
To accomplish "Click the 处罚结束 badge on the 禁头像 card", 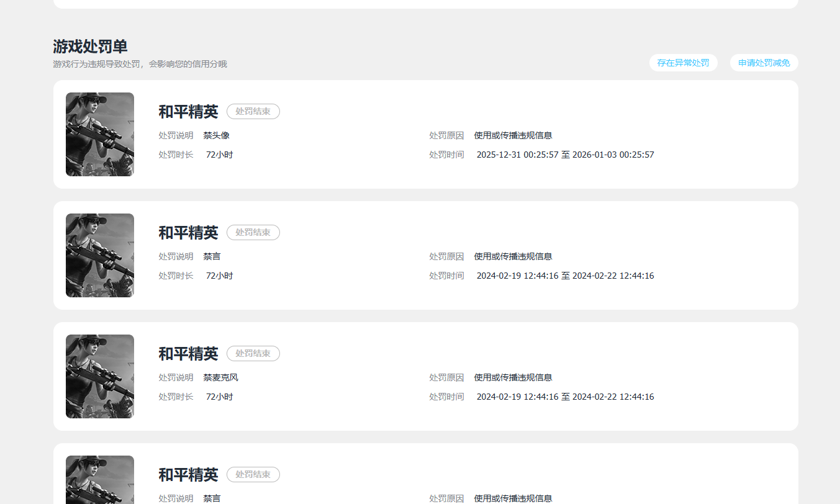I will [x=253, y=112].
